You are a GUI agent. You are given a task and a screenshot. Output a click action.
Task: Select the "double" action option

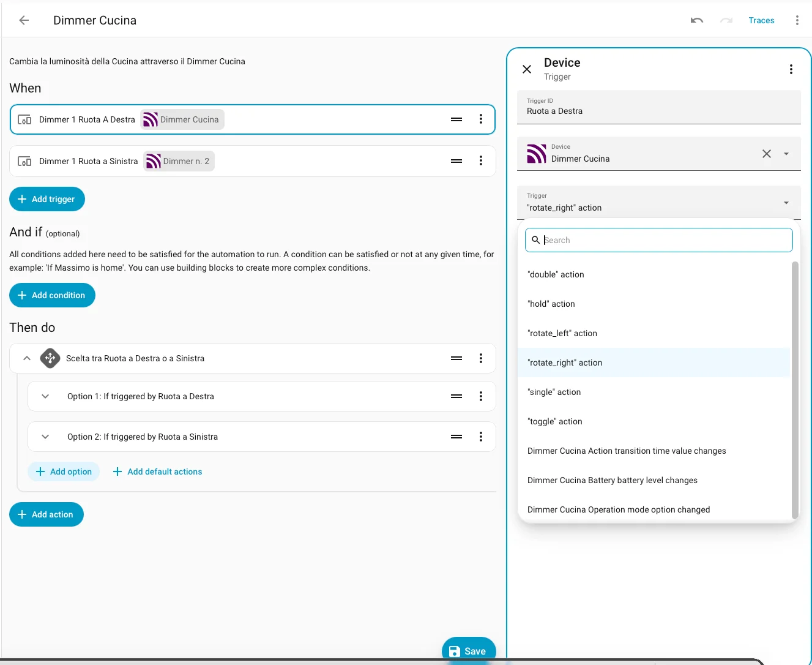tap(654, 274)
